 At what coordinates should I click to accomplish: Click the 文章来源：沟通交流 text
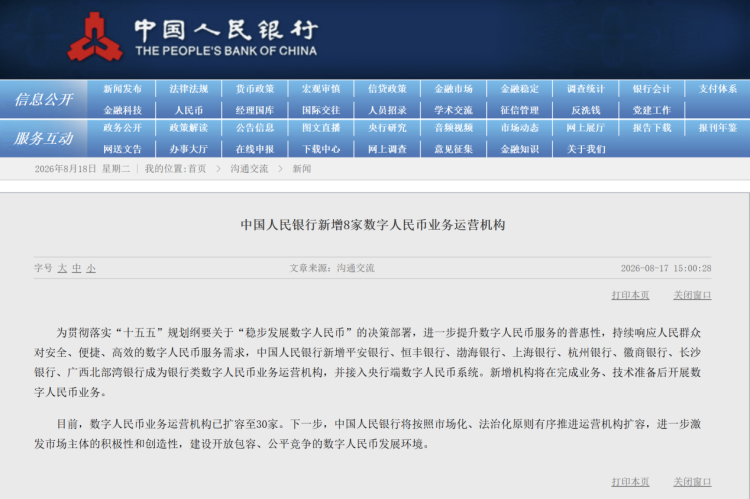click(x=332, y=268)
